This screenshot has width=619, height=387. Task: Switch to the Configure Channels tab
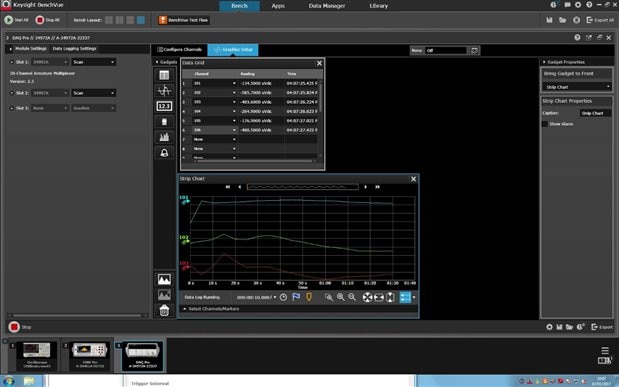point(180,50)
